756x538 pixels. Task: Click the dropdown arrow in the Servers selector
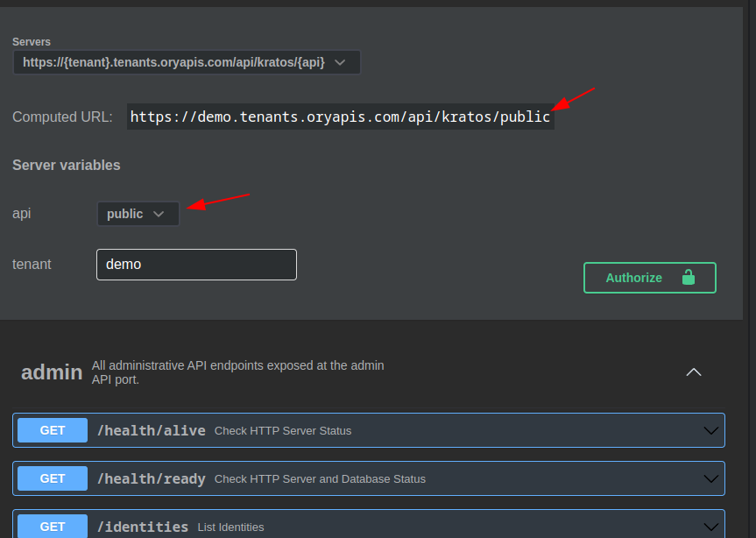pos(340,61)
